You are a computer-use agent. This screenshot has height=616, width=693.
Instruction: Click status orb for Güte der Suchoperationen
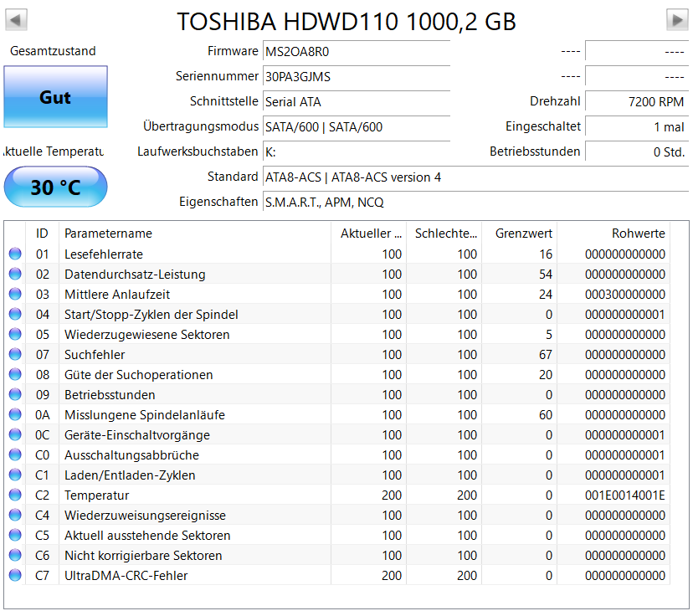click(x=15, y=374)
